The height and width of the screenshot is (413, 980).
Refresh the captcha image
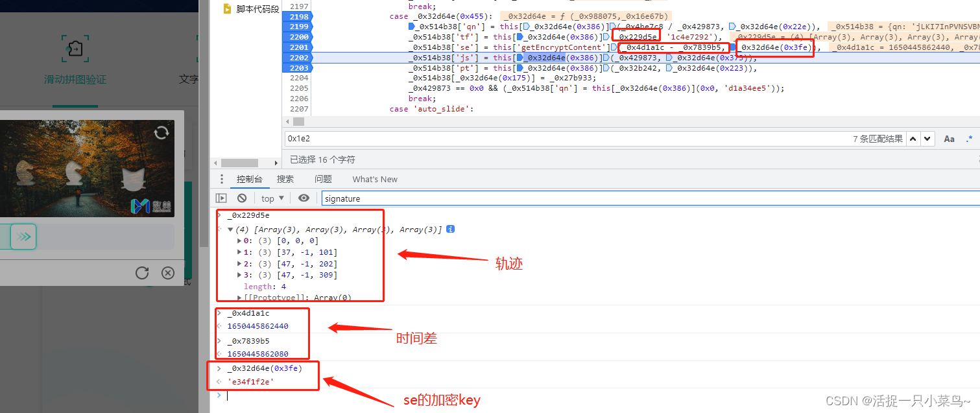click(x=161, y=133)
